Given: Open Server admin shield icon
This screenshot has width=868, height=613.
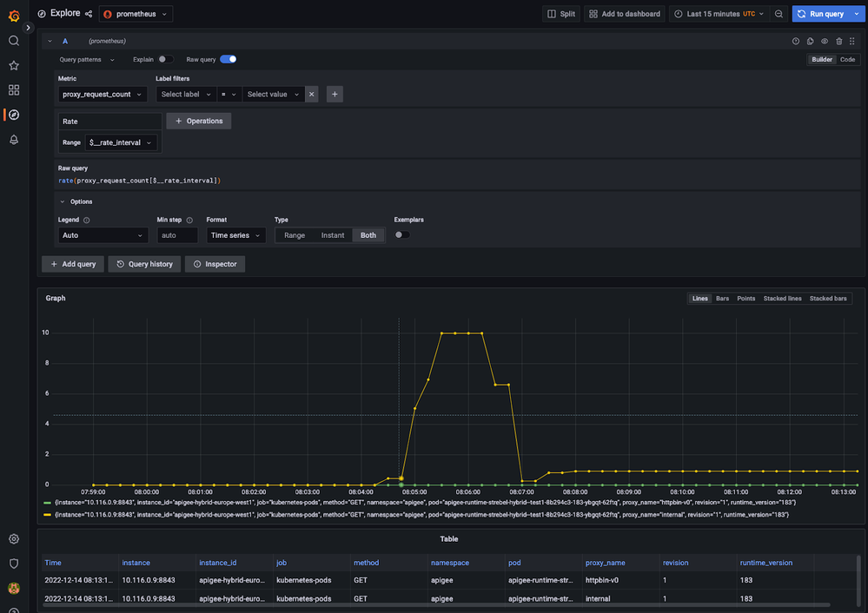Looking at the screenshot, I should tap(14, 564).
